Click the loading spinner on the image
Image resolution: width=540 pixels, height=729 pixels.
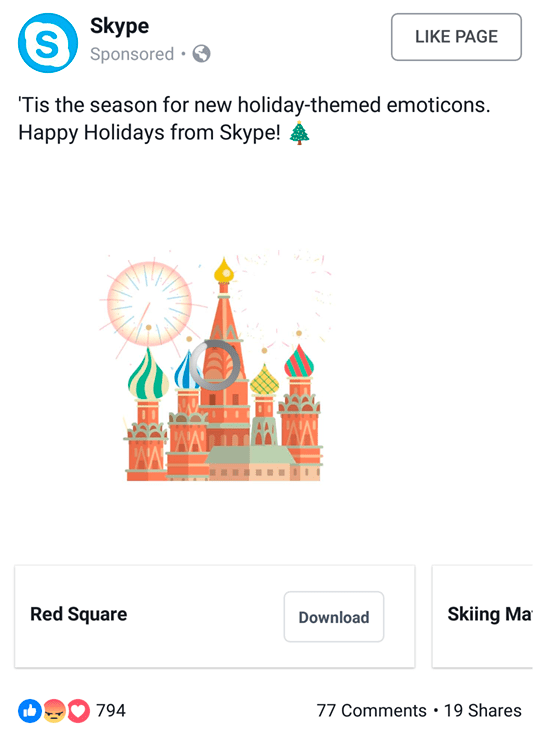(x=215, y=365)
